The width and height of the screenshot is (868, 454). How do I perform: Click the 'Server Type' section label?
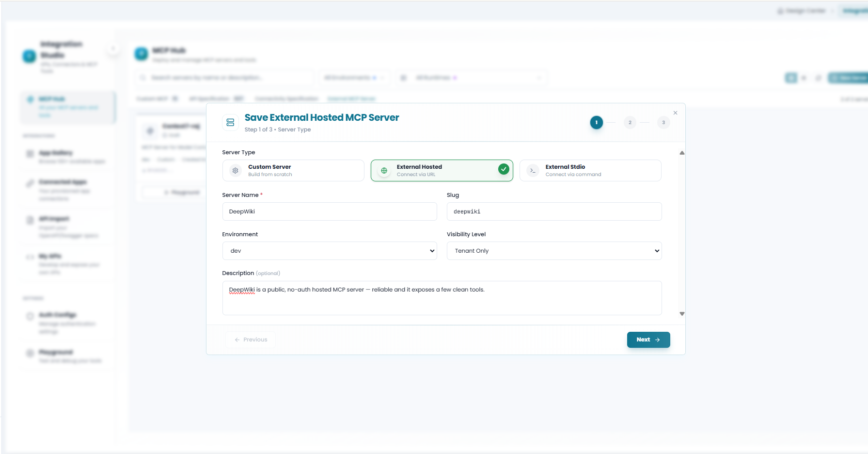pyautogui.click(x=238, y=152)
